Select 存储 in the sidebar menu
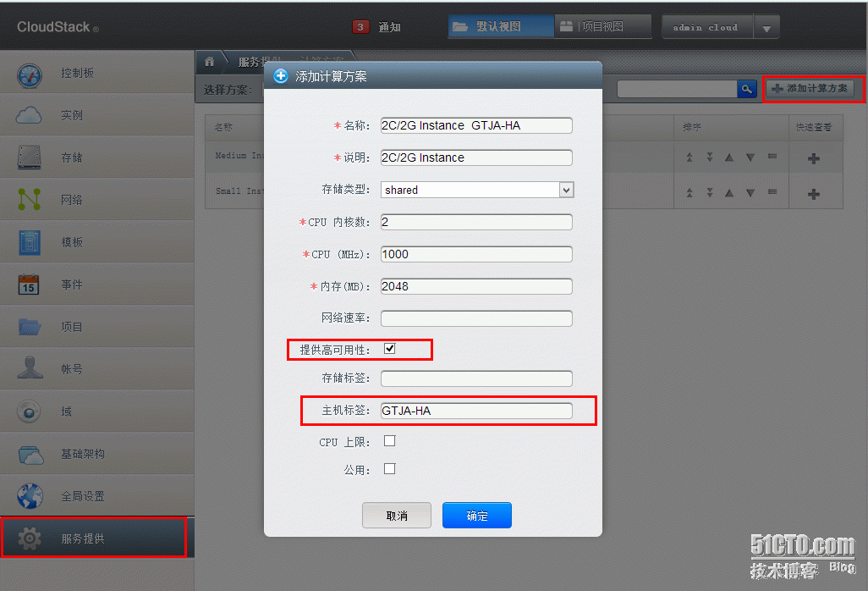868x591 pixels. [x=97, y=157]
